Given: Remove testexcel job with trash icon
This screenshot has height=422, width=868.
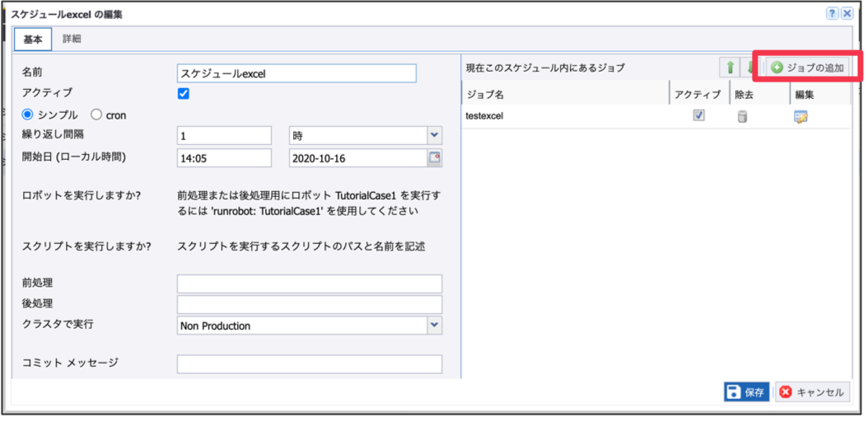Looking at the screenshot, I should click(742, 116).
